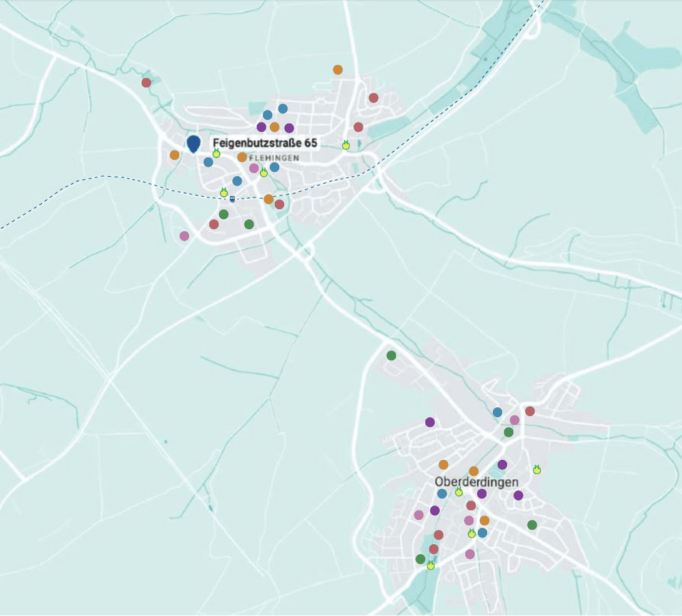This screenshot has height=616, width=682.
Task: Select the train station icon in Flehingen
Action: [x=232, y=199]
